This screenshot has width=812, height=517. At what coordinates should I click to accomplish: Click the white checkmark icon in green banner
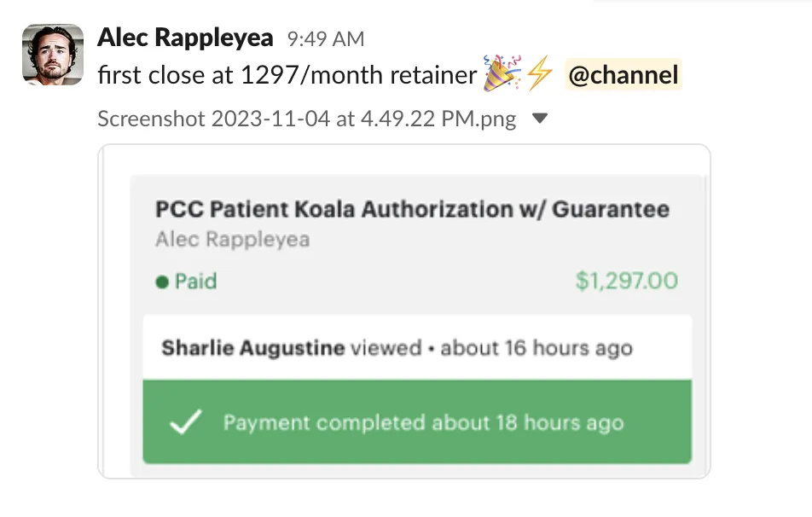(186, 421)
